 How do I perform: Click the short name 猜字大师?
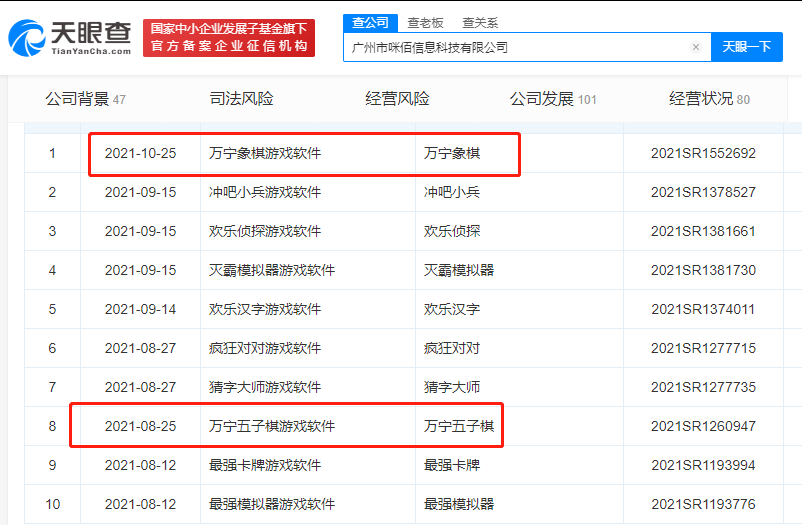click(x=452, y=387)
